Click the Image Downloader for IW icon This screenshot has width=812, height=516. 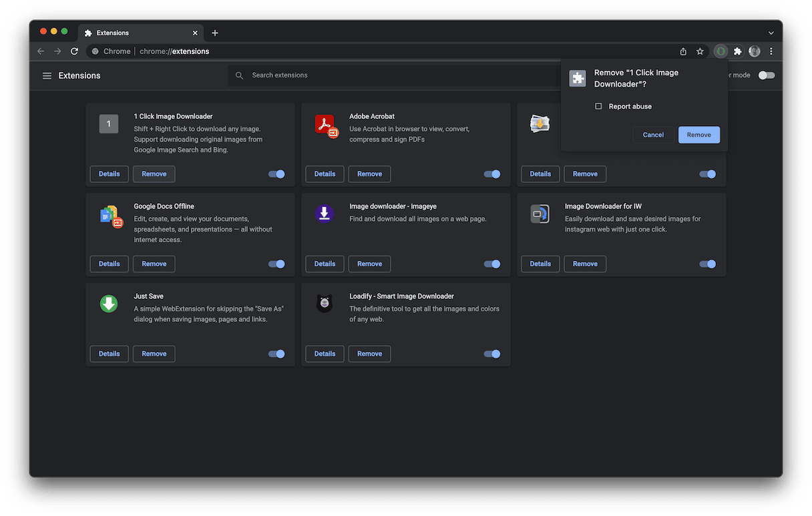540,214
